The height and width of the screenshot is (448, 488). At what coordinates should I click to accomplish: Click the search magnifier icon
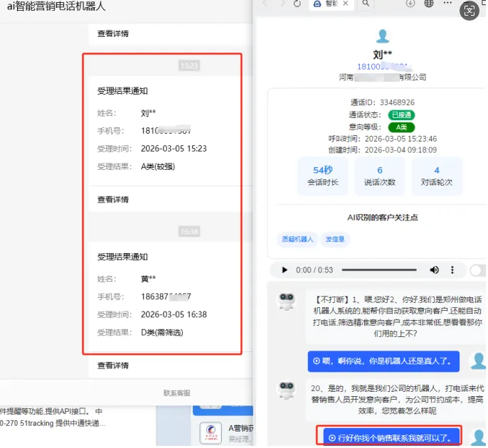366,4
